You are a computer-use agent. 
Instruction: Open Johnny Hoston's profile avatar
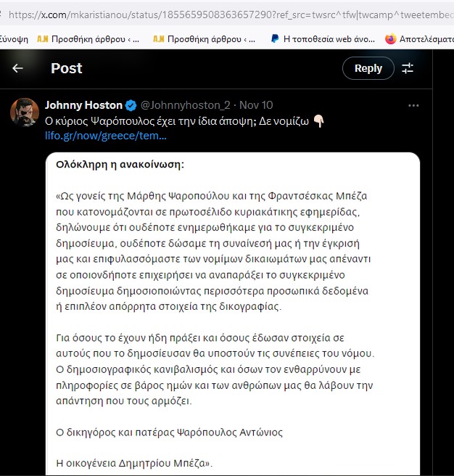[x=25, y=112]
